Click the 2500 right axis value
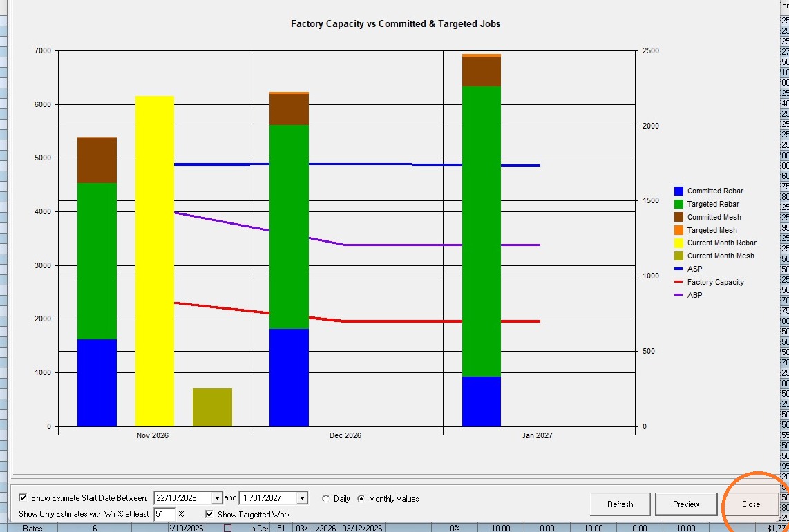 pyautogui.click(x=650, y=51)
